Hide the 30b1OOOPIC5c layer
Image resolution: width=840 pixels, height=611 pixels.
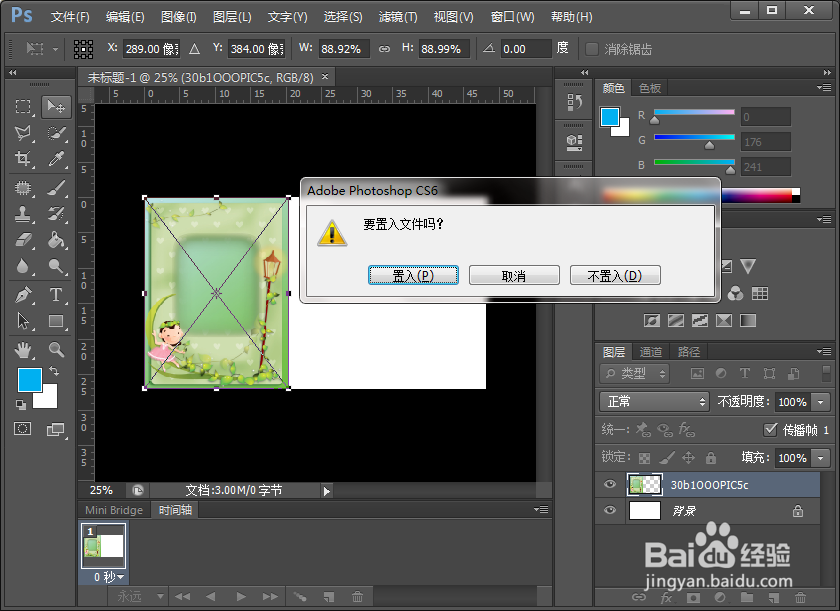point(610,485)
